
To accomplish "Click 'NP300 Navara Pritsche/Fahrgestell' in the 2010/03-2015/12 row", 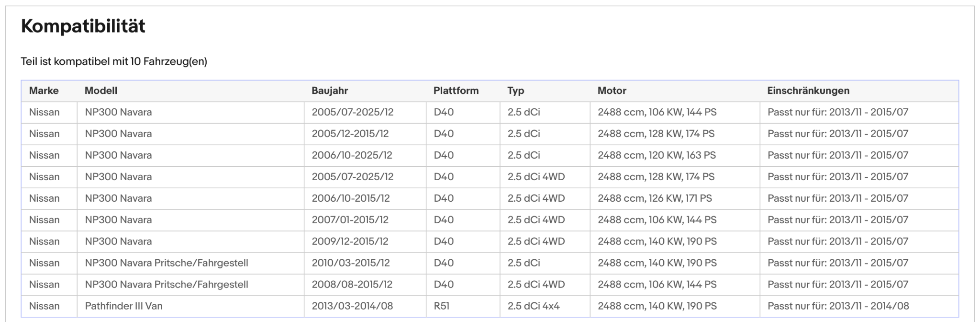I will click(x=167, y=263).
